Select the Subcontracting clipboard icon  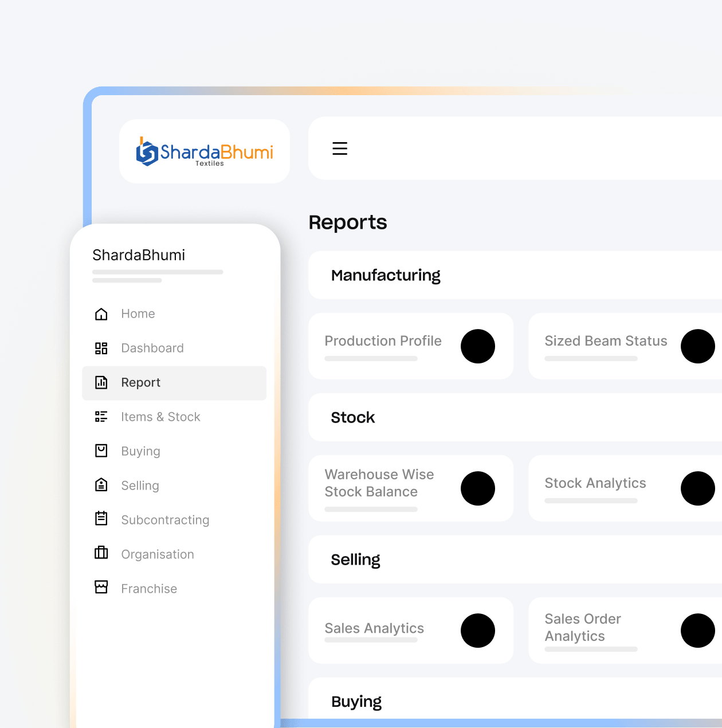pyautogui.click(x=101, y=519)
